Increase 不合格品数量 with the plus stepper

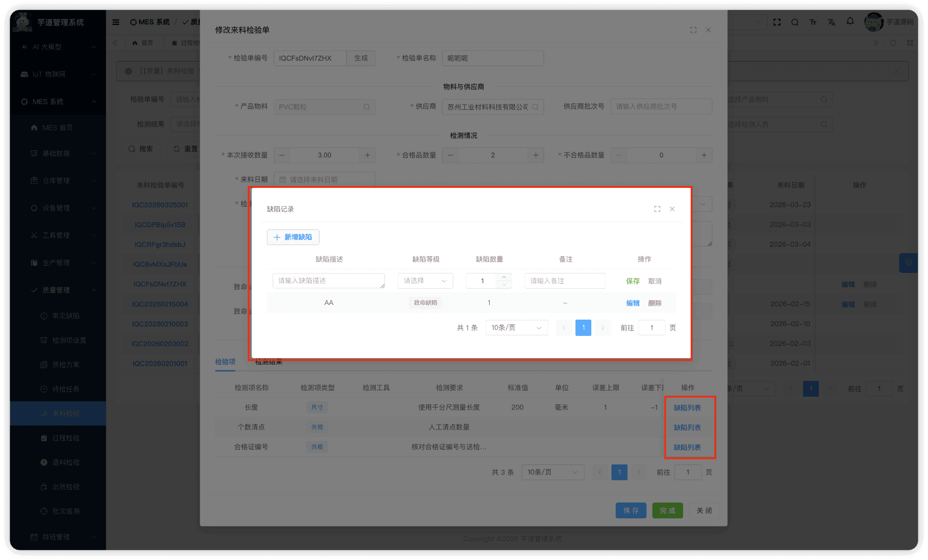coord(704,155)
